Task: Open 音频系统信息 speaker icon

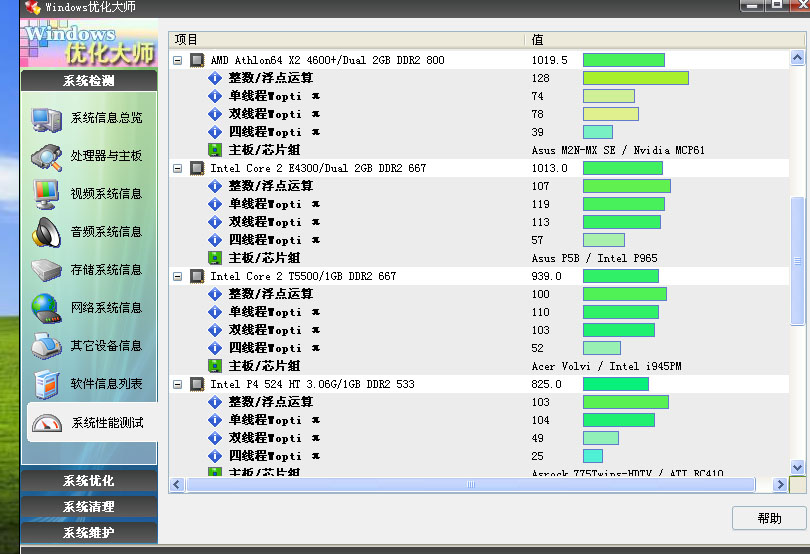Action: (46, 233)
